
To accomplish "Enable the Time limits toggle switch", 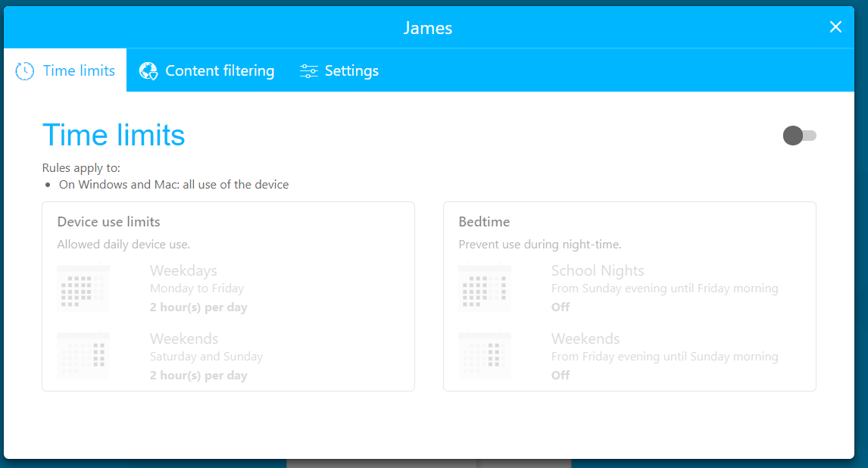I will pos(800,136).
